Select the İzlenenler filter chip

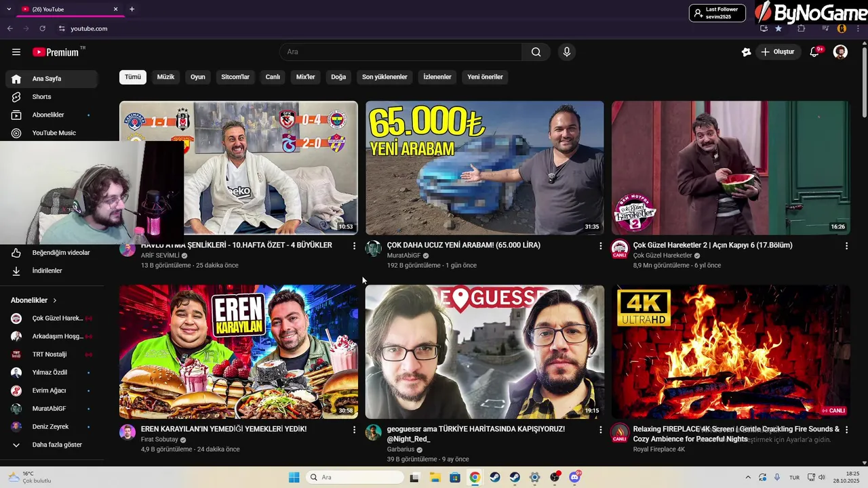tap(437, 77)
